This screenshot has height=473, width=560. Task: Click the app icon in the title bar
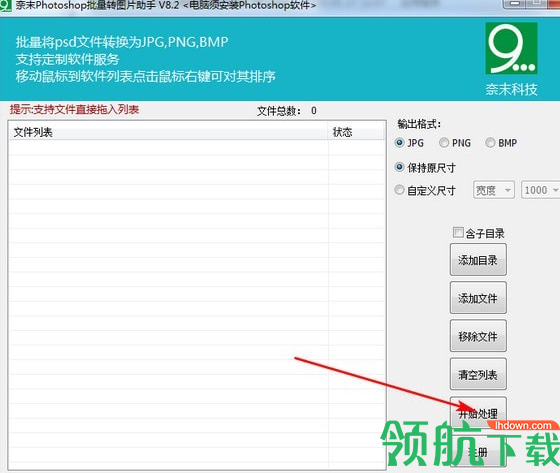click(x=5, y=5)
